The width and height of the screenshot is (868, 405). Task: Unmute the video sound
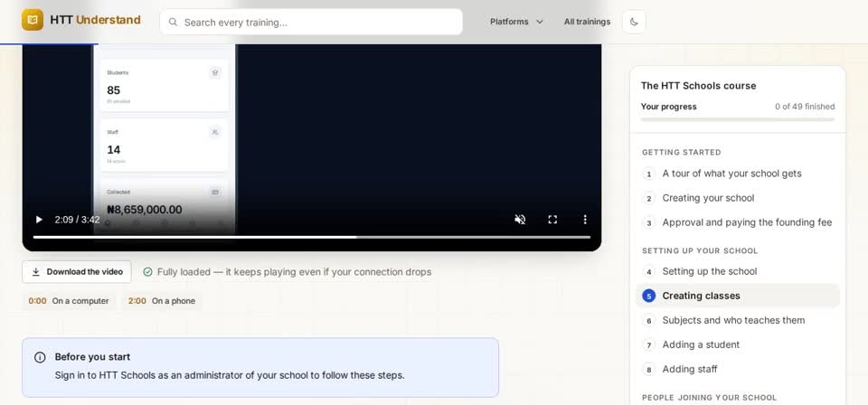point(520,220)
